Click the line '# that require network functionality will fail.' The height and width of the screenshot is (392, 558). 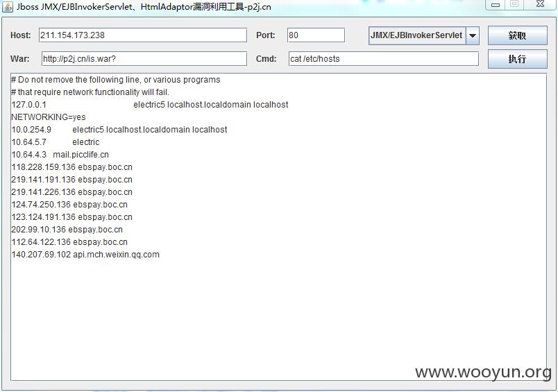point(90,92)
